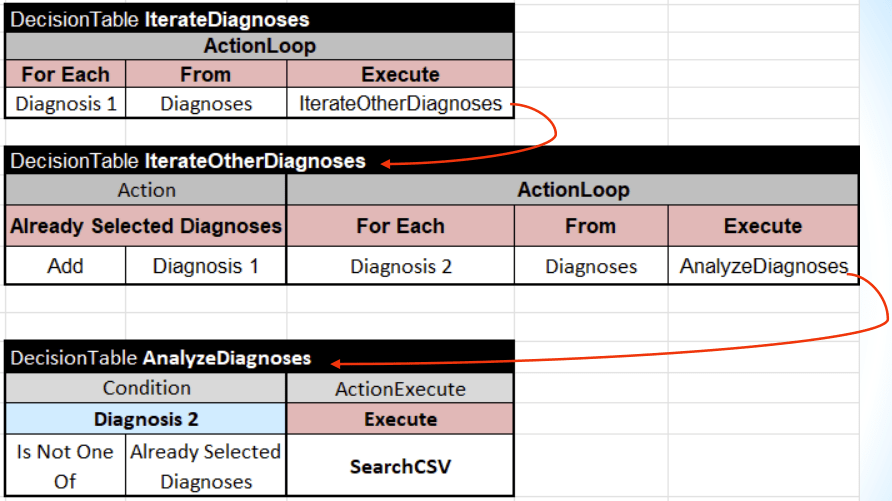Viewport: 892px width, 501px height.
Task: Select the 'For Each' header in the IterateDiagnoses table
Action: [65, 74]
